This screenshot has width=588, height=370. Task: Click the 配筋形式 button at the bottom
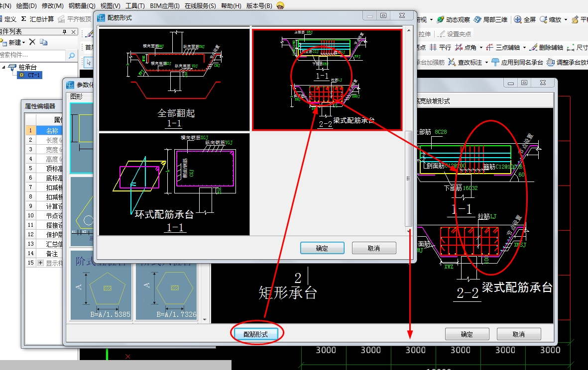click(x=256, y=334)
